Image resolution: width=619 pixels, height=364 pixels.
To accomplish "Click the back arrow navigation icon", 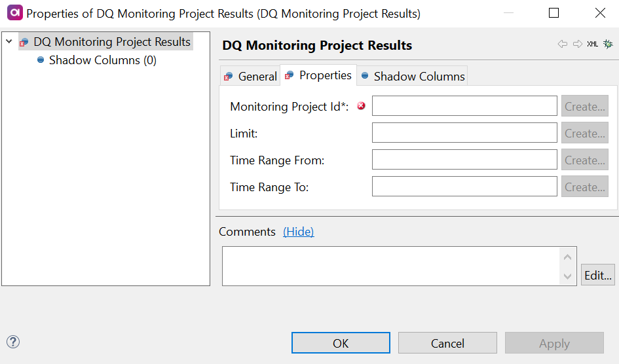I will point(562,44).
